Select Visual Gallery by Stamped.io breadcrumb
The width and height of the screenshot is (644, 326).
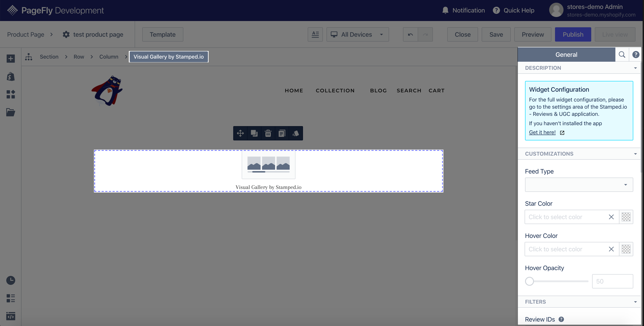(169, 57)
